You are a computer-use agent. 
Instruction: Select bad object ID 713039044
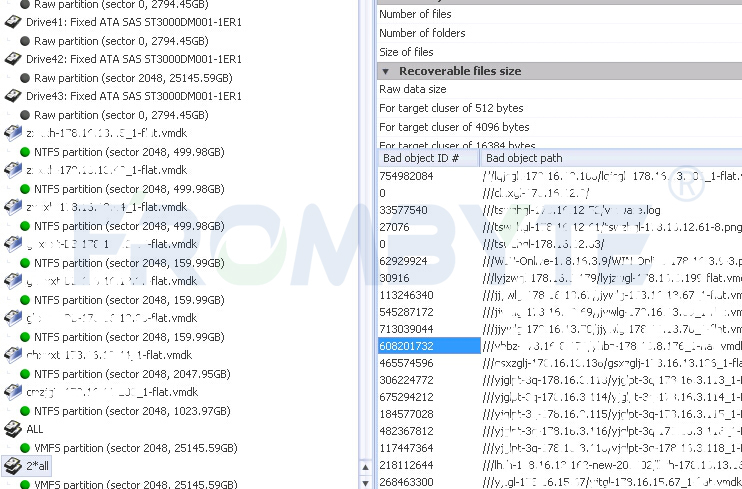(x=406, y=329)
